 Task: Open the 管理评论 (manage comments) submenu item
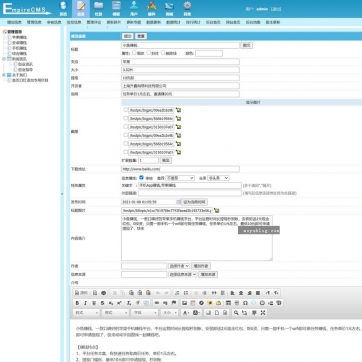click(94, 22)
